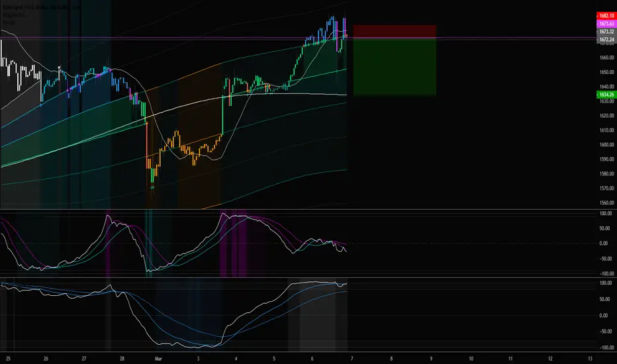Select the red 1682.10 stop price label

(x=606, y=16)
